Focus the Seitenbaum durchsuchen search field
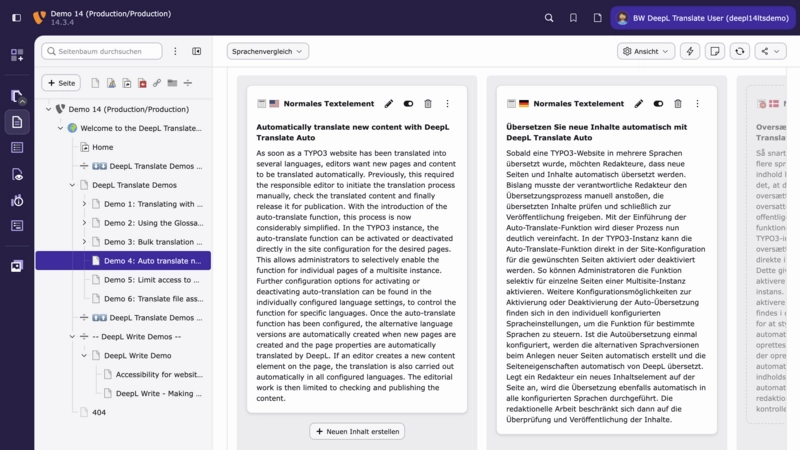Viewport: 800px width, 450px height. coord(102,51)
